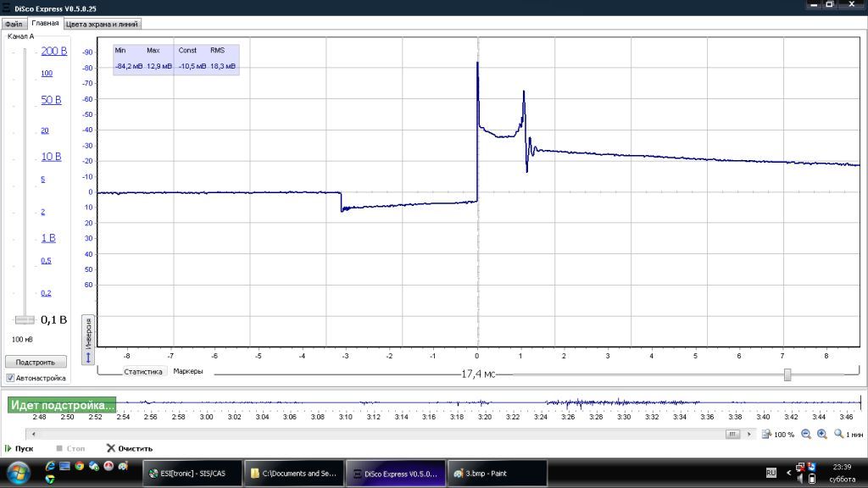Screen dimensions: 868x488
Task: Set timeline zoom to 1 мин
Action: (849, 435)
